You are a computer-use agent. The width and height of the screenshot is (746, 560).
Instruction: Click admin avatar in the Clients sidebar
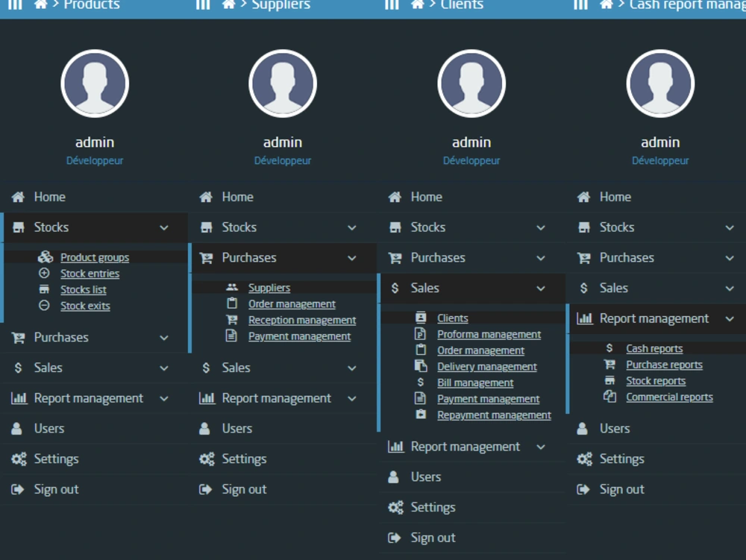tap(471, 84)
